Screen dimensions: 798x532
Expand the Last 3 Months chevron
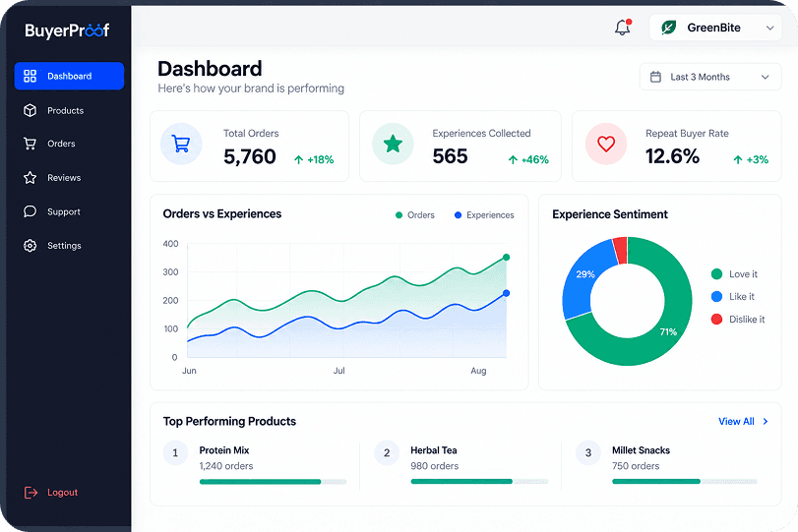(x=765, y=77)
